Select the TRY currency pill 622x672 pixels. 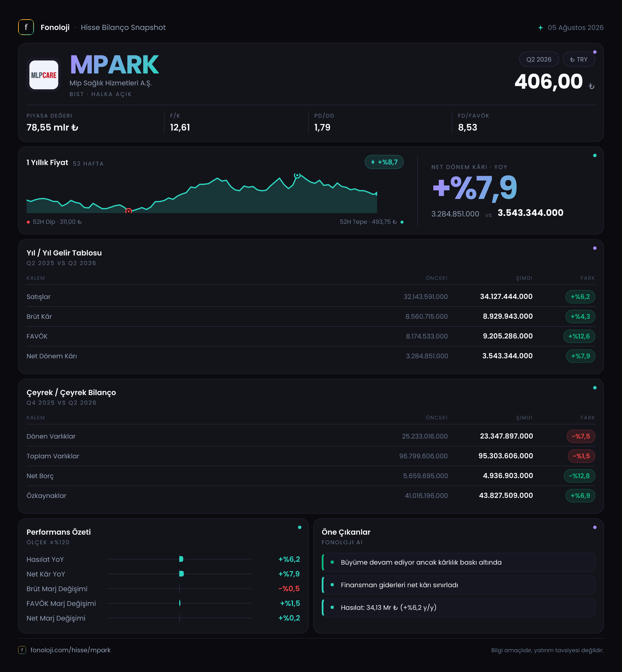[x=578, y=59]
